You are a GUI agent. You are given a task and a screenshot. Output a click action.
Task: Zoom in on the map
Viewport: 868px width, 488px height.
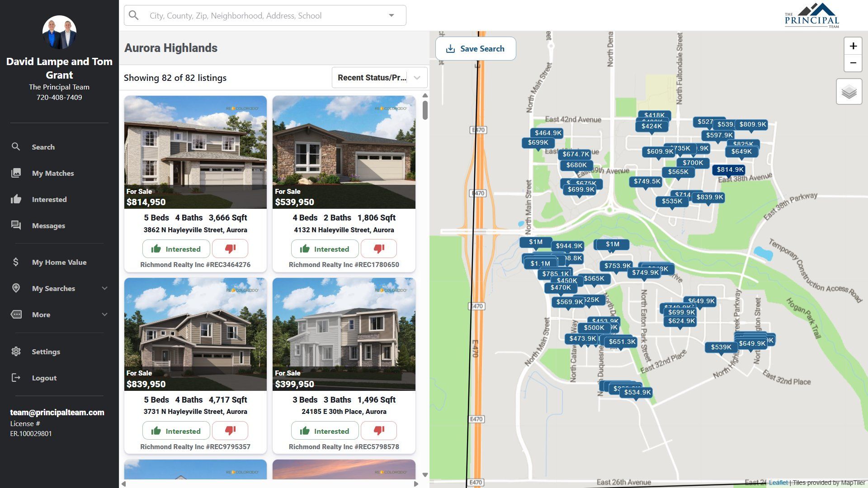coord(853,46)
